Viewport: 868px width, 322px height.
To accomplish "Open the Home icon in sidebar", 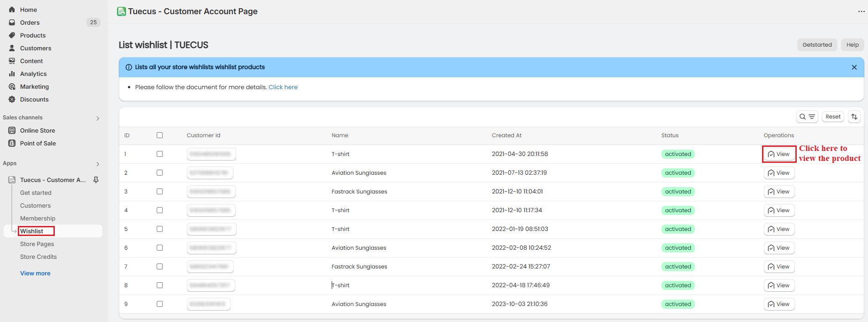I will coord(12,10).
